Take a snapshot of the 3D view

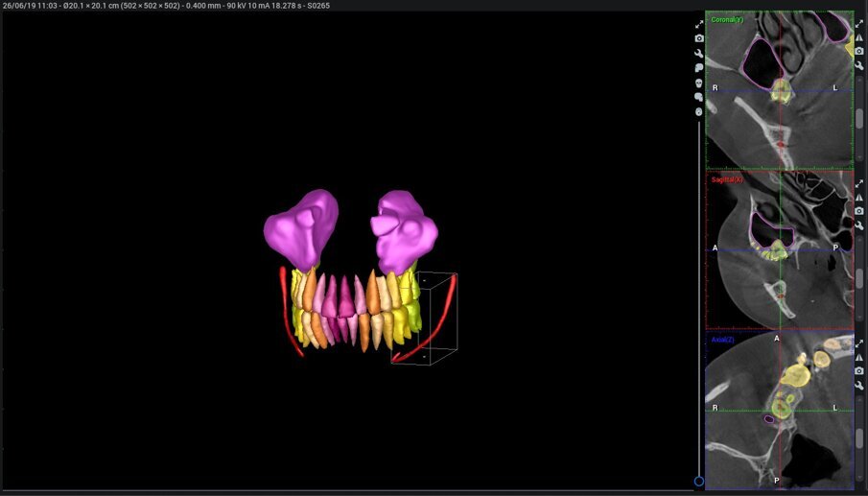[x=699, y=38]
